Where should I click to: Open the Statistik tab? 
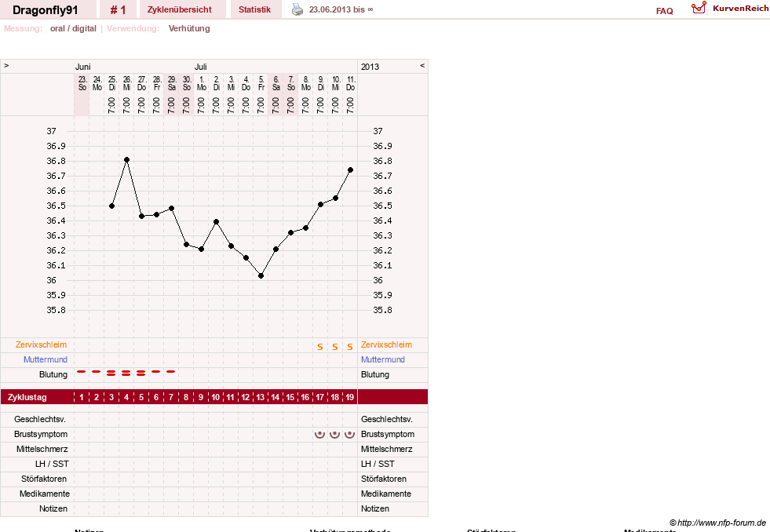click(x=254, y=9)
